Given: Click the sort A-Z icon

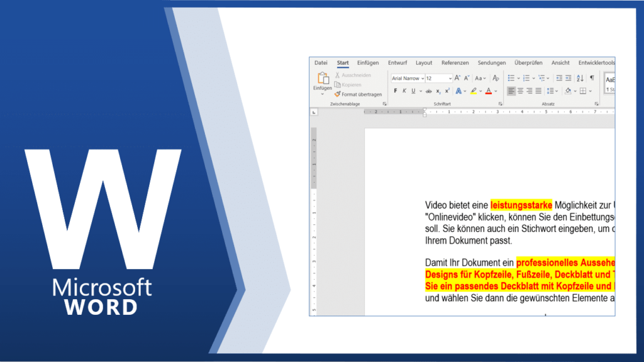Looking at the screenshot, I should (x=579, y=78).
